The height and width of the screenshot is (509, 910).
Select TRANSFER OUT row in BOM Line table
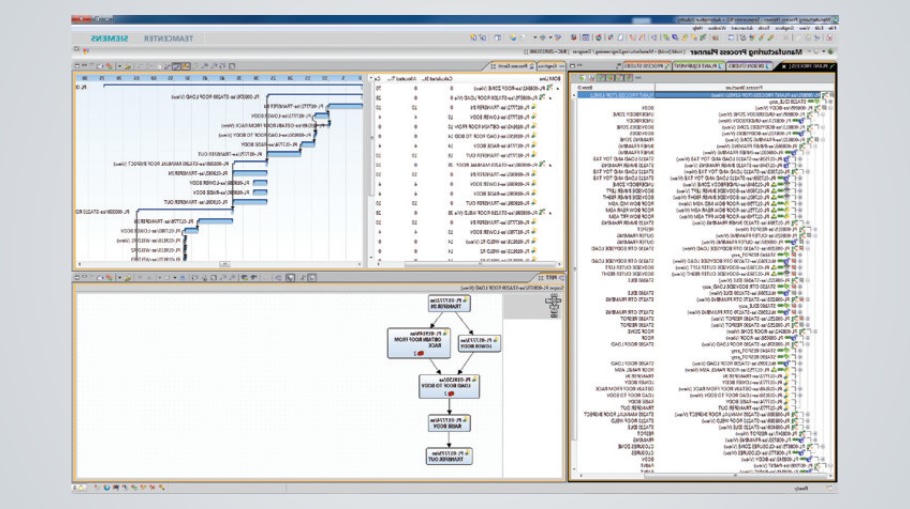point(500,156)
